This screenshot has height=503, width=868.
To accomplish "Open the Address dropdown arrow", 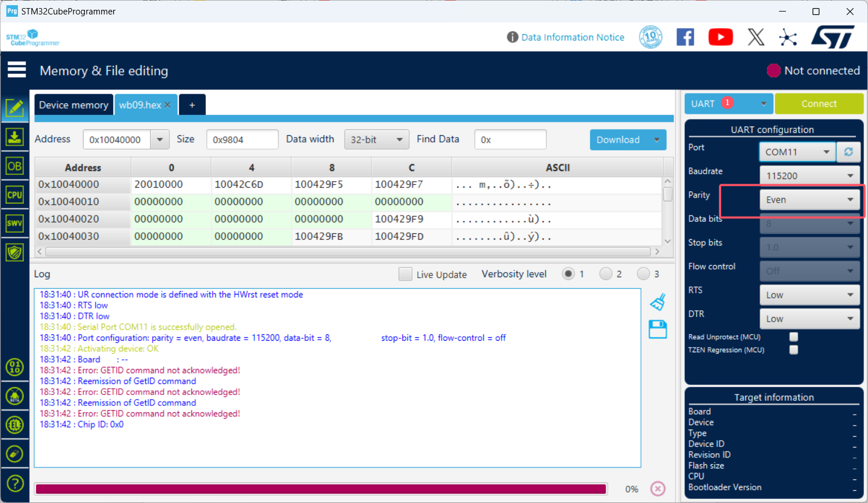I will tap(159, 139).
